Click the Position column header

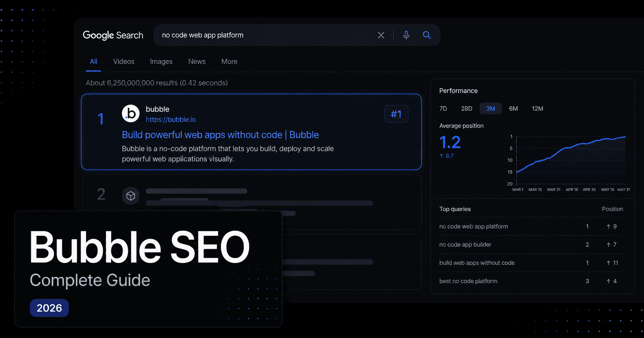pos(612,209)
